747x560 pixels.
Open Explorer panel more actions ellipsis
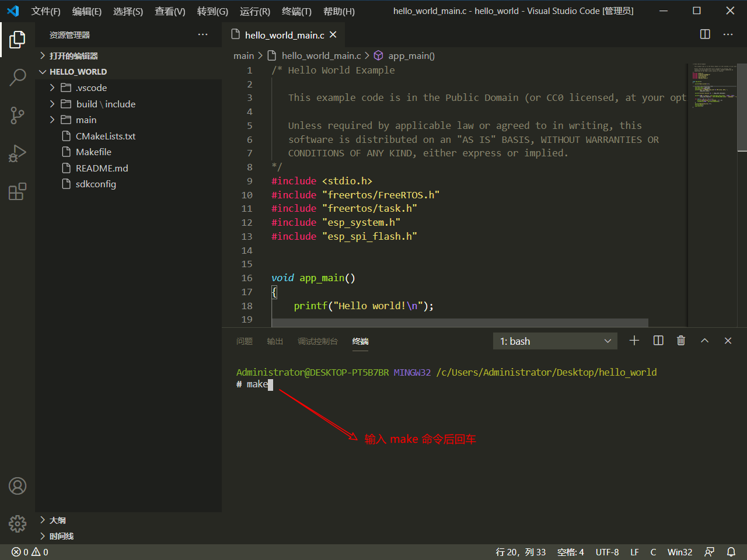(203, 34)
